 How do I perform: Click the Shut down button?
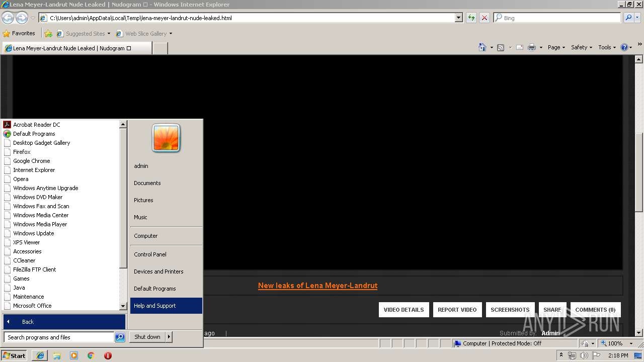[147, 337]
